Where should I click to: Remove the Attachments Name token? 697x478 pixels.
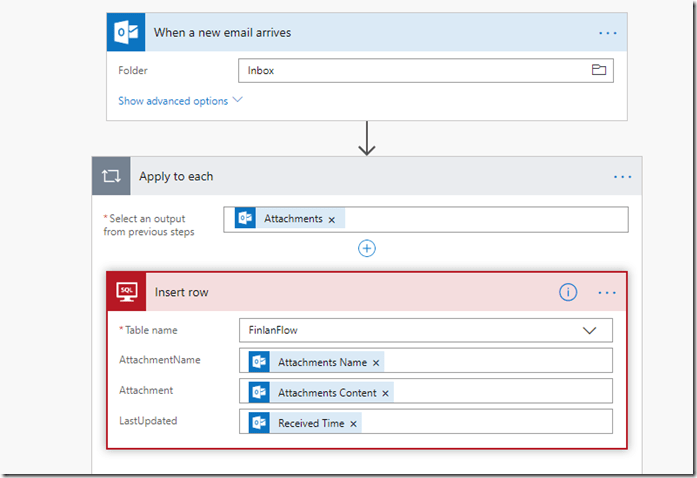click(376, 362)
